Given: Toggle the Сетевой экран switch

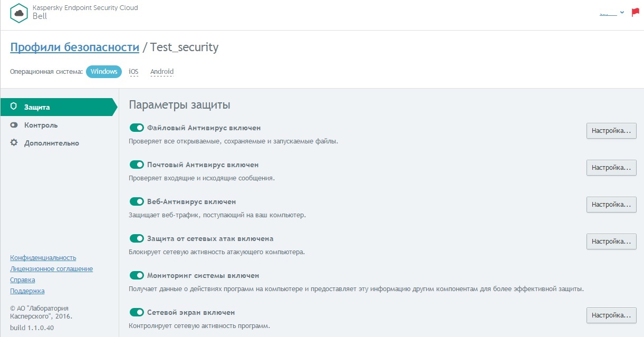Looking at the screenshot, I should (137, 312).
